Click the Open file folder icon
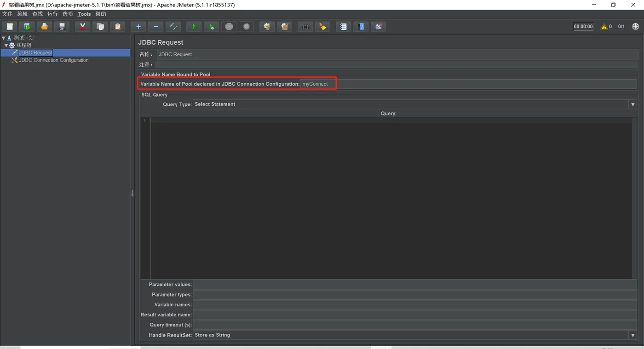Screen dimensions: 644x349 tap(44, 27)
